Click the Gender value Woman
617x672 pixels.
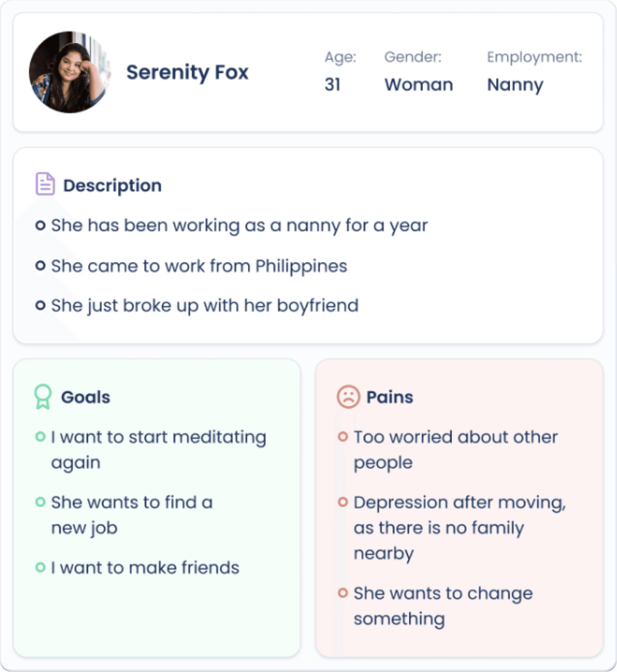pyautogui.click(x=419, y=84)
